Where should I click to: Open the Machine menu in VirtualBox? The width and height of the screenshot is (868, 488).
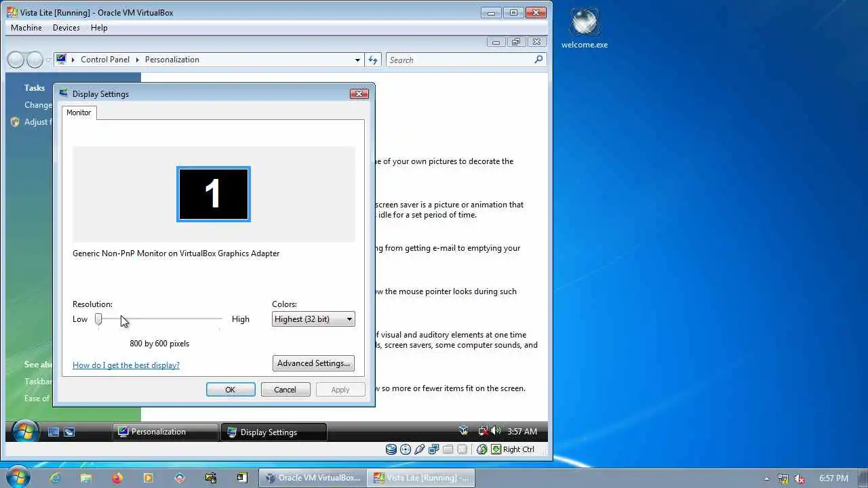pos(26,28)
